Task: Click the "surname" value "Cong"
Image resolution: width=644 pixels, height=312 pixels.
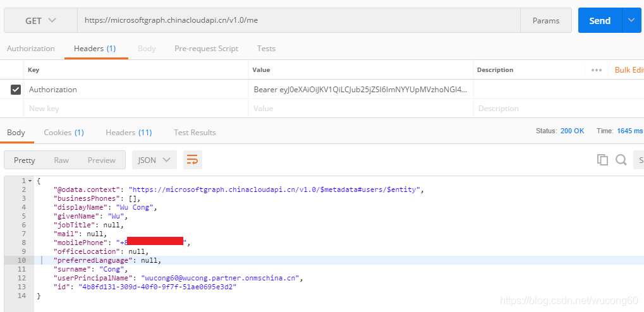Action: tap(112, 269)
